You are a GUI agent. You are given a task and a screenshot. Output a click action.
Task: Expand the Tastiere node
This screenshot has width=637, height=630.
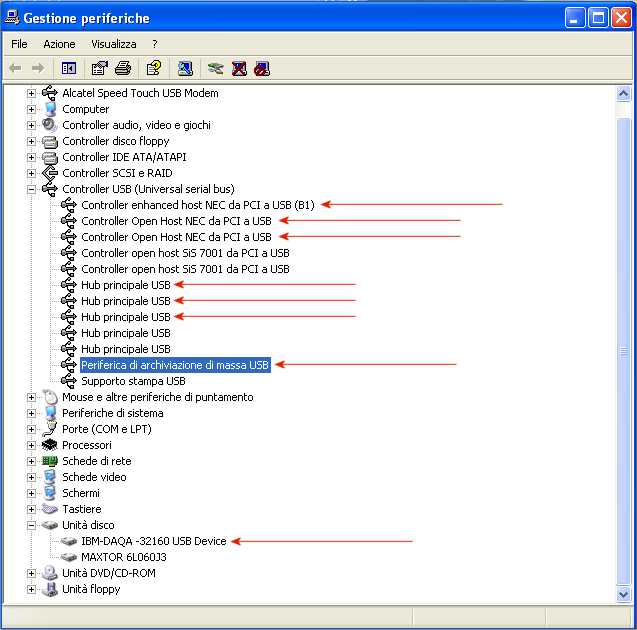pos(31,509)
